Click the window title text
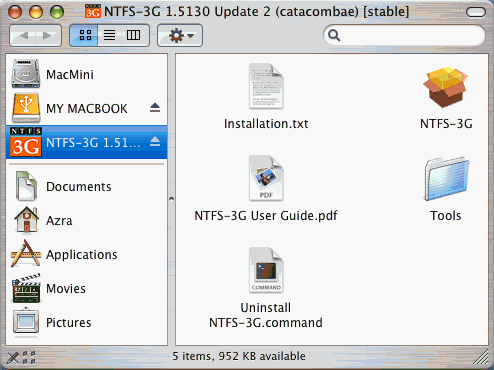 [x=256, y=12]
